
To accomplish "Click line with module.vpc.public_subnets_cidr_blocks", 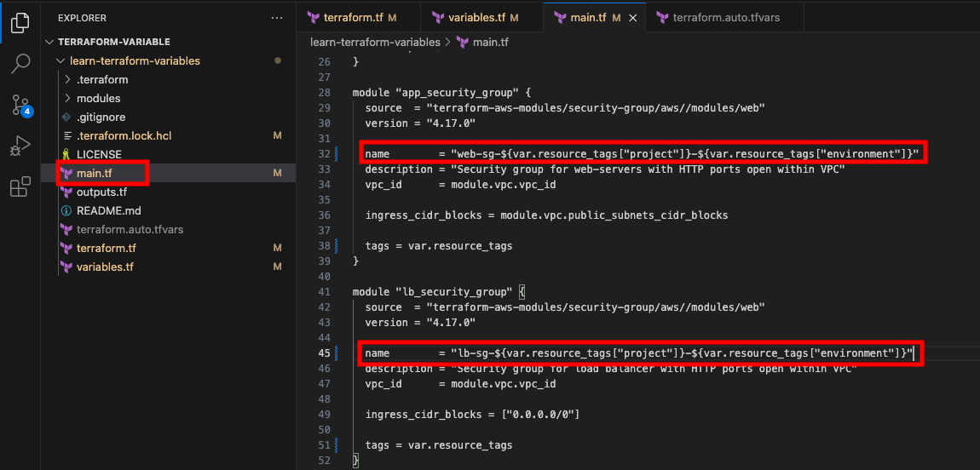I will point(546,215).
